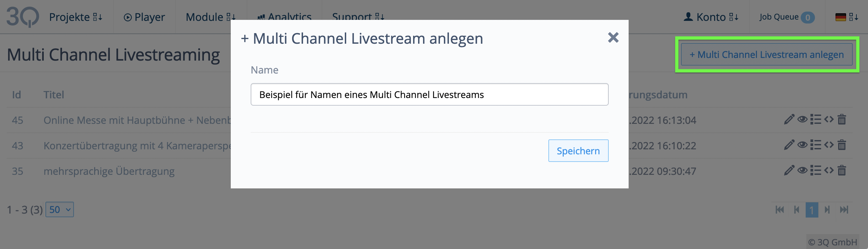Viewport: 868px width, 249px height.
Task: Click the Name input field
Action: click(429, 95)
